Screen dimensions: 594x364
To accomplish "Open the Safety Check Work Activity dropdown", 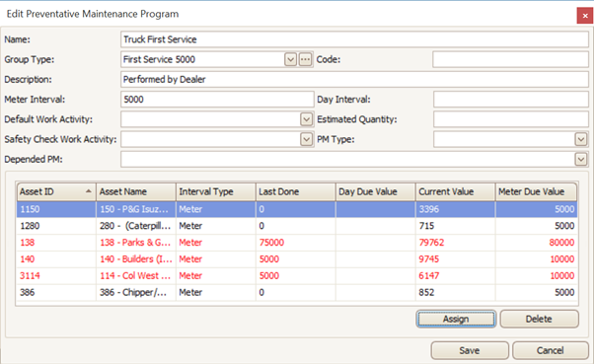I will click(x=306, y=139).
